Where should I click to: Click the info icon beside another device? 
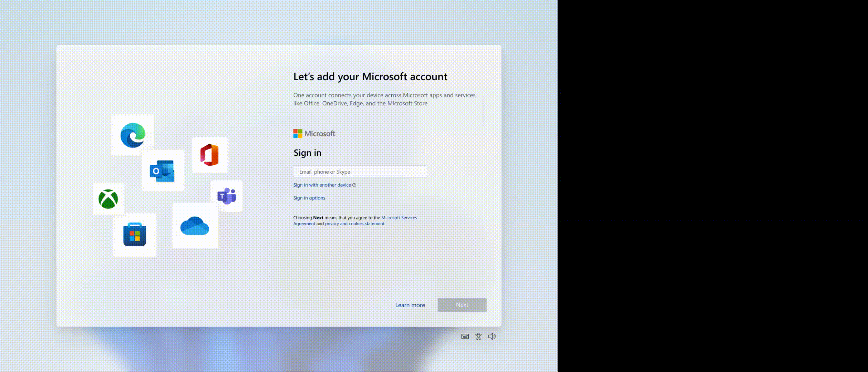[x=354, y=185]
